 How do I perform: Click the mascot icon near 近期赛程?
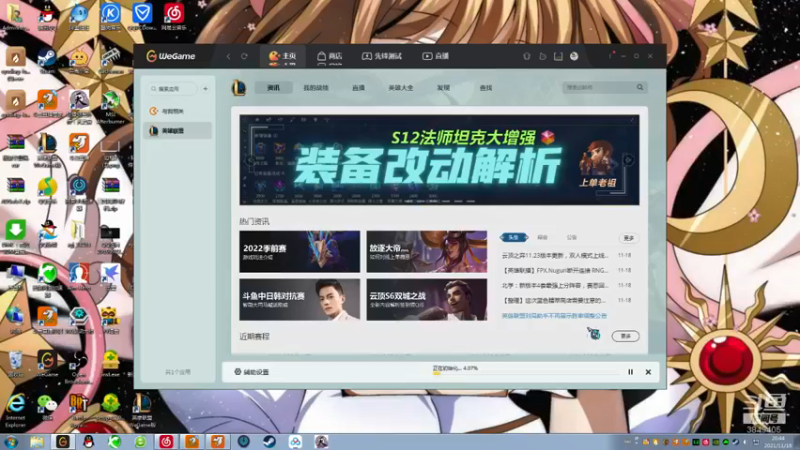pyautogui.click(x=593, y=334)
